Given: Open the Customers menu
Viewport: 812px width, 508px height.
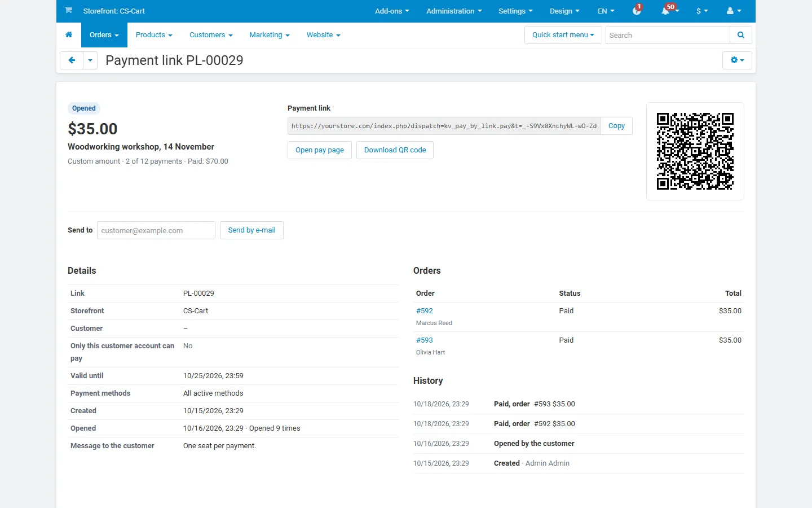Looking at the screenshot, I should [x=211, y=35].
